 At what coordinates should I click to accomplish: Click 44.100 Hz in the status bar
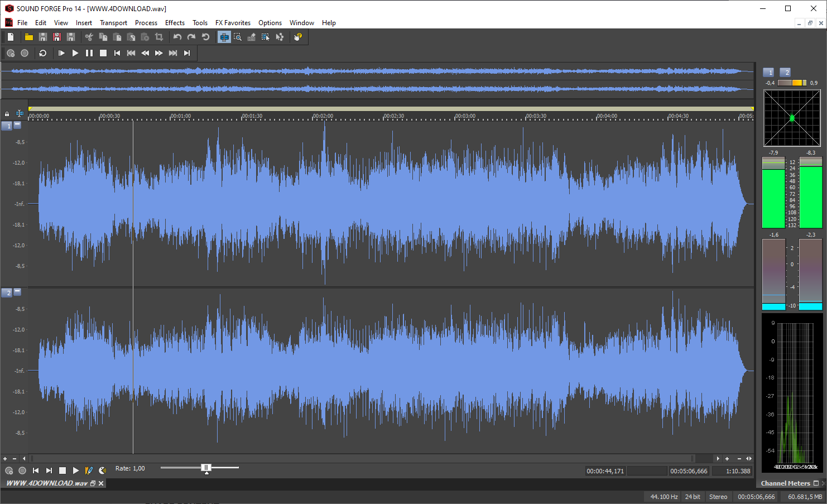point(664,497)
